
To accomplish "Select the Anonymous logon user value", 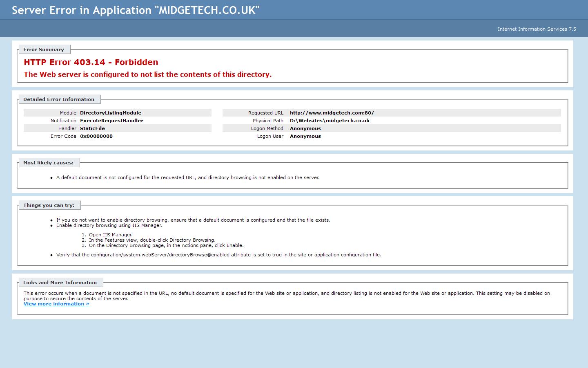I will tap(305, 136).
